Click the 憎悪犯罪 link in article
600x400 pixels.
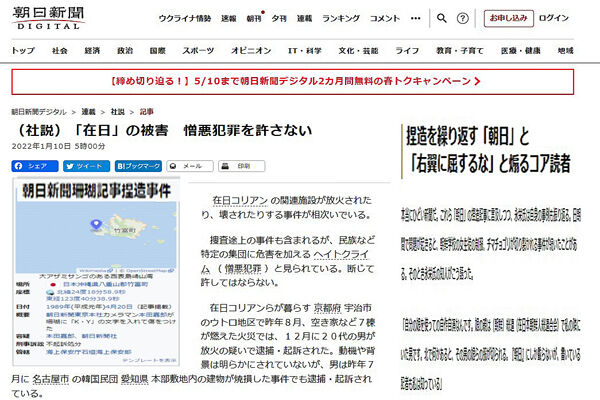[x=243, y=269]
